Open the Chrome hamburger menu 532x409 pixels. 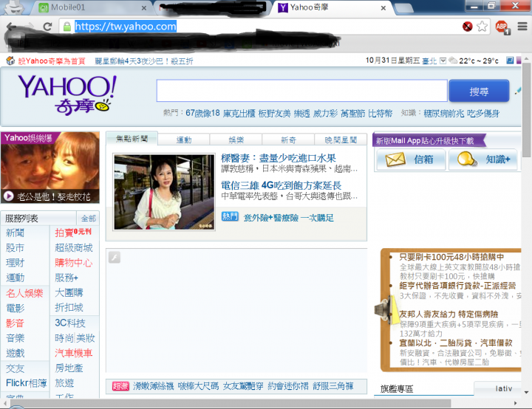point(522,27)
